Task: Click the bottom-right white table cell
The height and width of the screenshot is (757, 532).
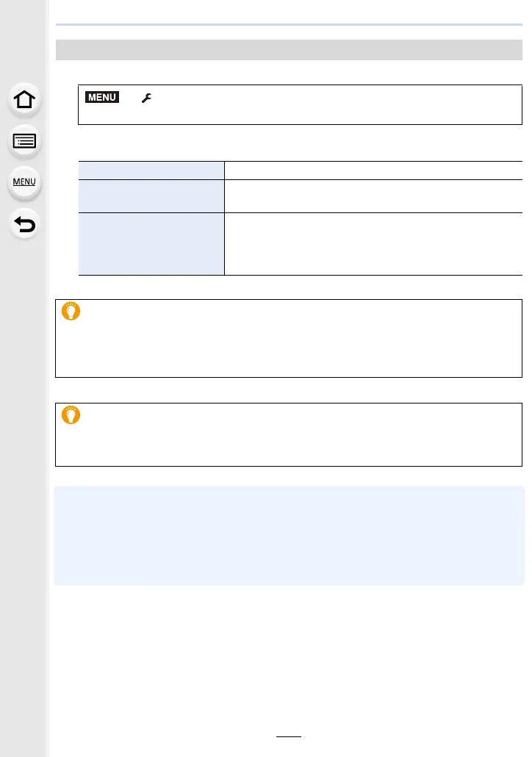Action: point(373,243)
